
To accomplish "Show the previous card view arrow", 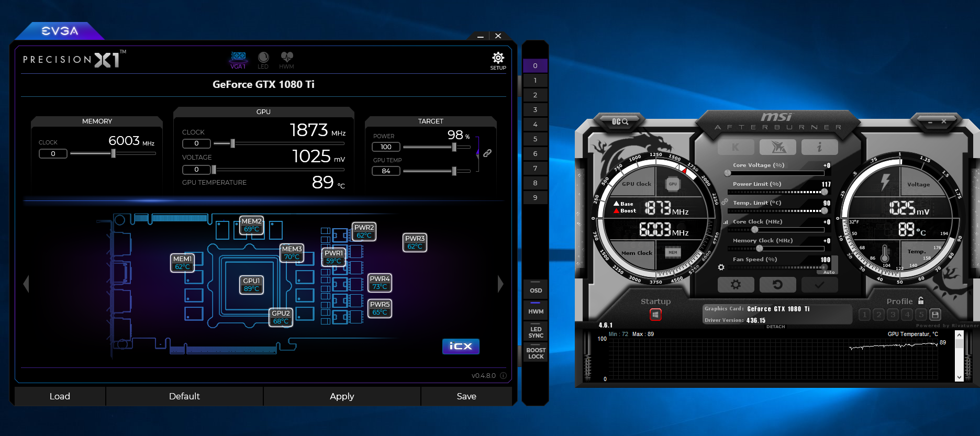I will 26,284.
